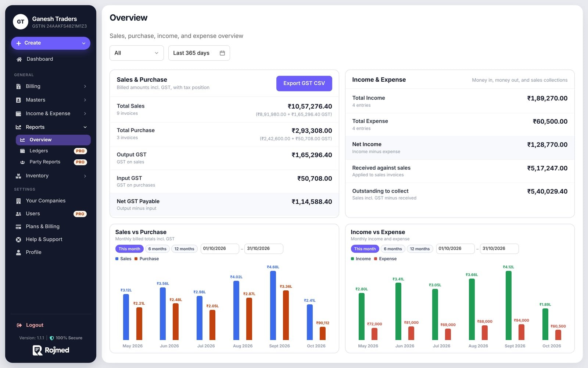This screenshot has width=588, height=368.
Task: Expand the Masters menu chevron
Action: (85, 100)
